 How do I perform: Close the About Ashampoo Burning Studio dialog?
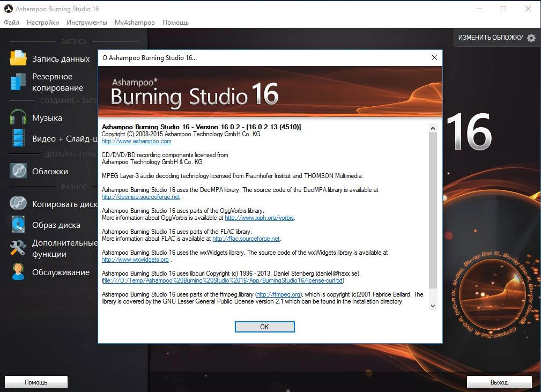pyautogui.click(x=434, y=57)
